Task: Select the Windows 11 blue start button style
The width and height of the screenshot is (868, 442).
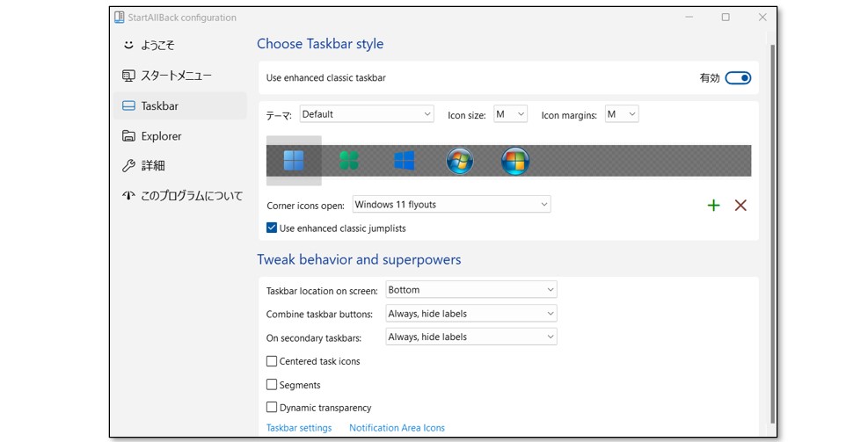Action: click(x=294, y=161)
